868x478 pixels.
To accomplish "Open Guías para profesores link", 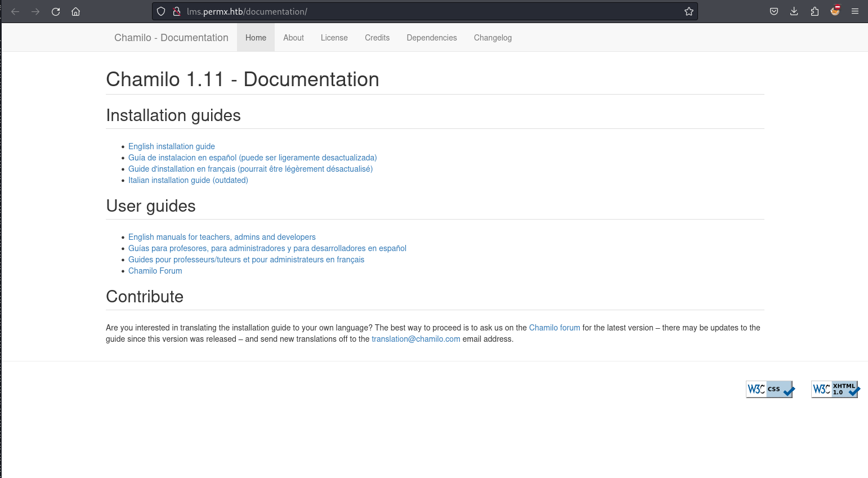I will 267,248.
